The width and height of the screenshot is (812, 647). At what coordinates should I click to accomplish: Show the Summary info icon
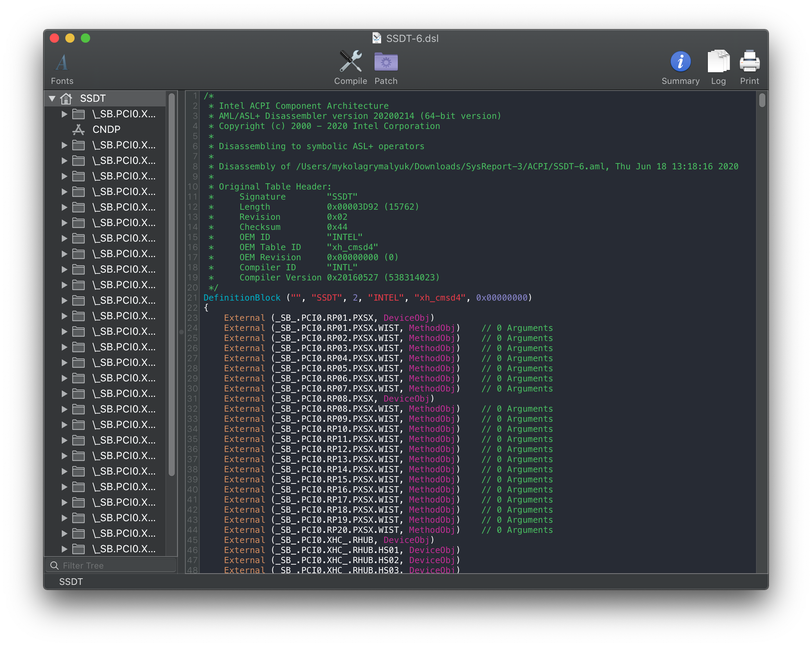pyautogui.click(x=680, y=62)
